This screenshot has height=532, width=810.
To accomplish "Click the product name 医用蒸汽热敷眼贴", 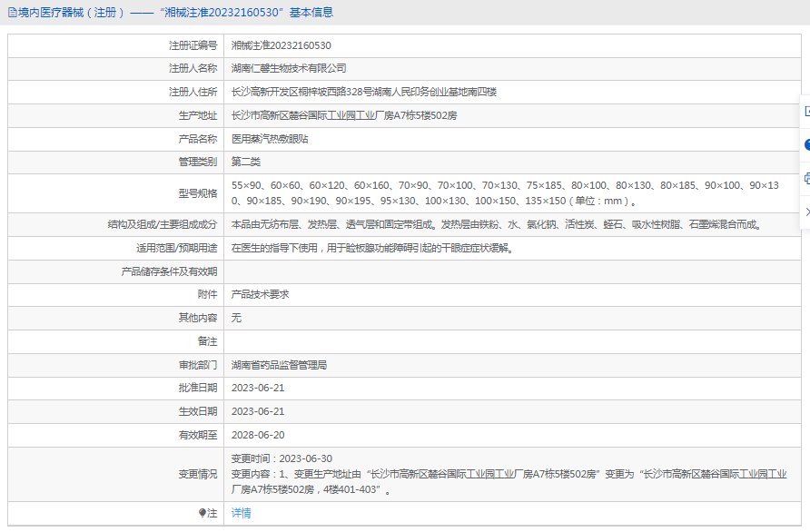I will pos(270,140).
